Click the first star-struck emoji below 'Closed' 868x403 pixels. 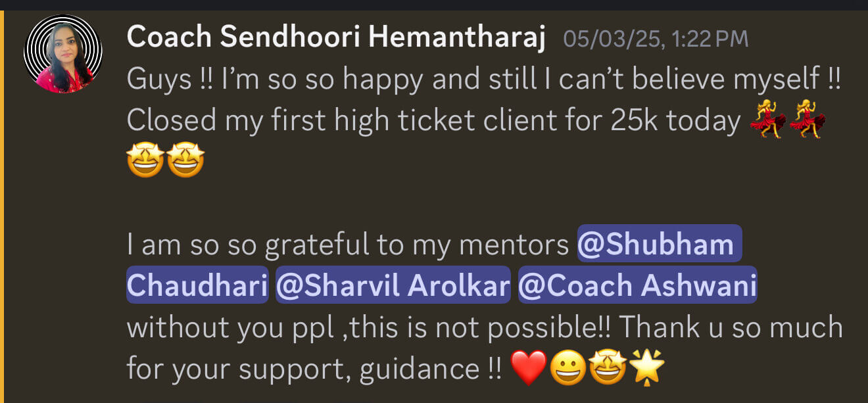pos(146,161)
